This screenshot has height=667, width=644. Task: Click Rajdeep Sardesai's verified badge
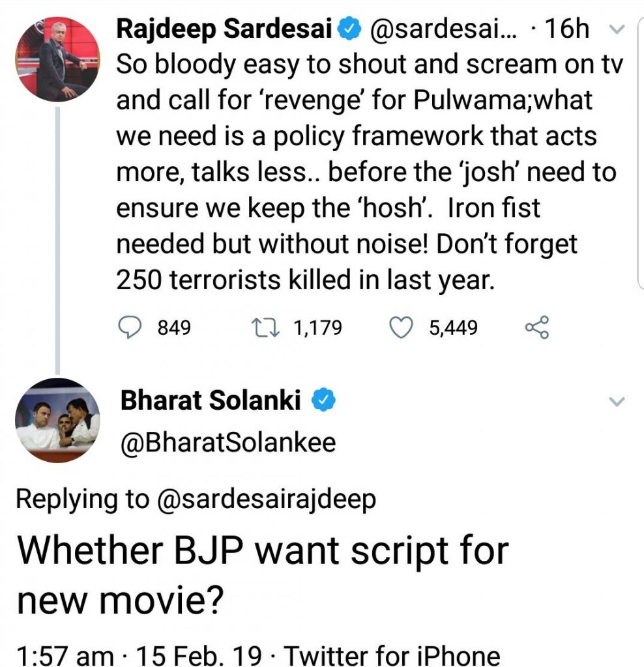click(349, 29)
